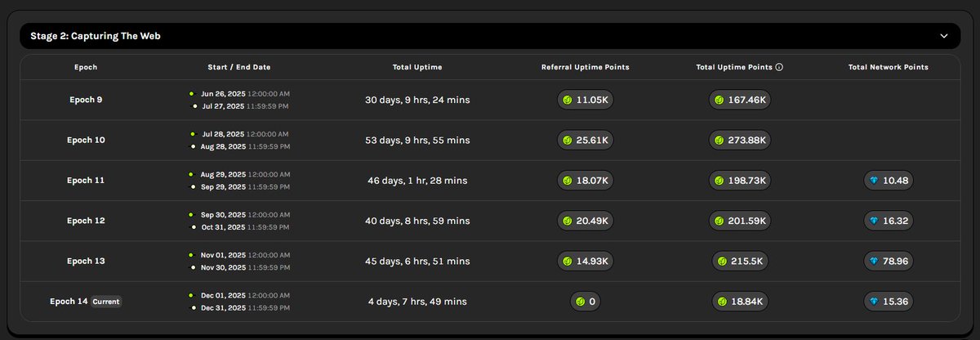This screenshot has width=980, height=340.
Task: Click the uptime 4 days, 7 hrs, 49 mins
Action: [417, 302]
